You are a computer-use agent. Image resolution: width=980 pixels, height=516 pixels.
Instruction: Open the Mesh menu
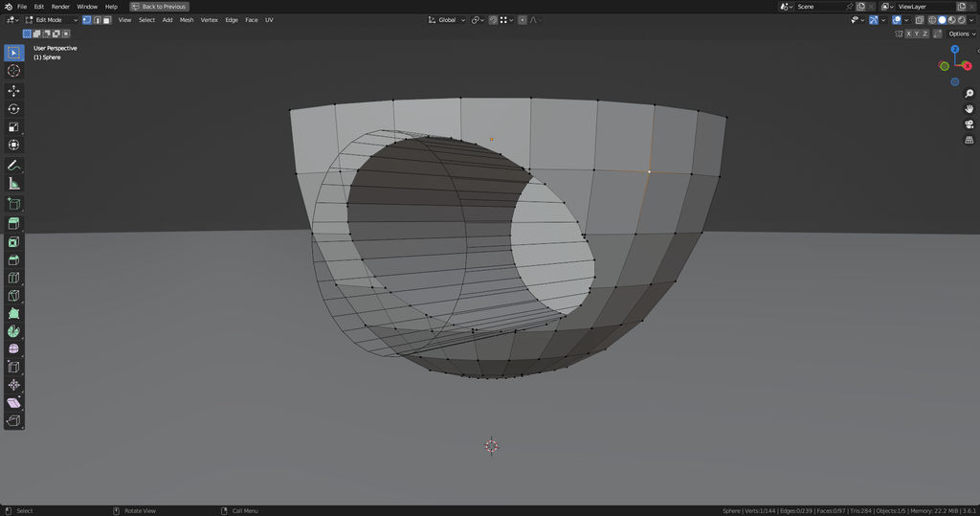[x=186, y=19]
